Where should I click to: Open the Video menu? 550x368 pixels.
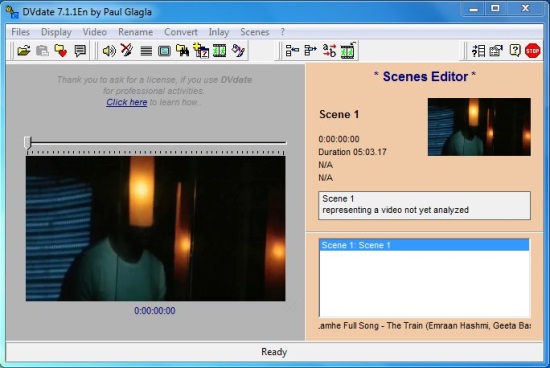pyautogui.click(x=95, y=32)
